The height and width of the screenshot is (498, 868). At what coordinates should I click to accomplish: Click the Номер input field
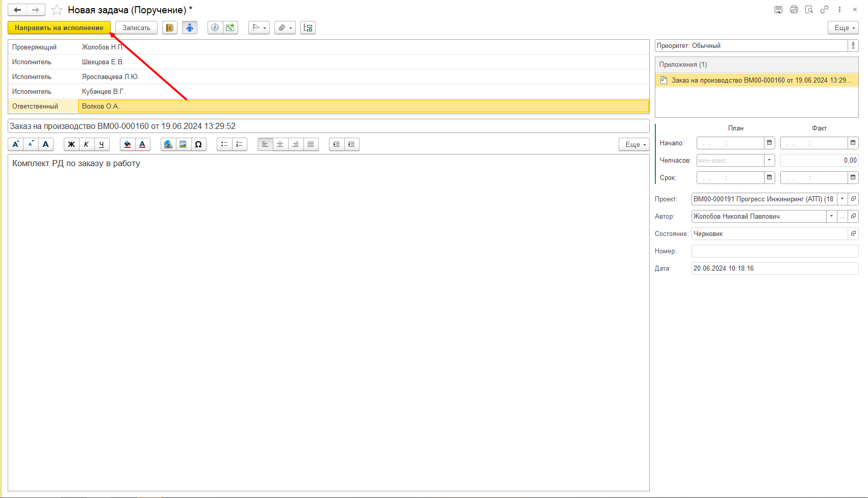pos(775,251)
